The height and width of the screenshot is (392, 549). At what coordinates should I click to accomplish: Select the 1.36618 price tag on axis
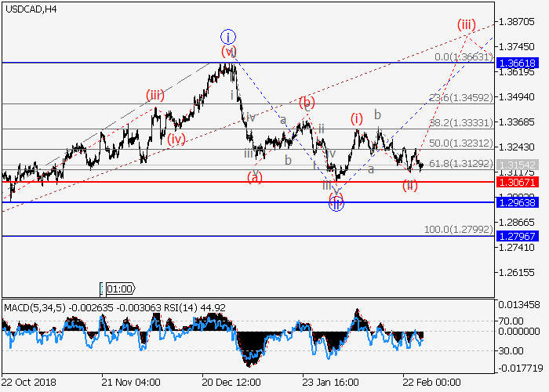pyautogui.click(x=516, y=62)
